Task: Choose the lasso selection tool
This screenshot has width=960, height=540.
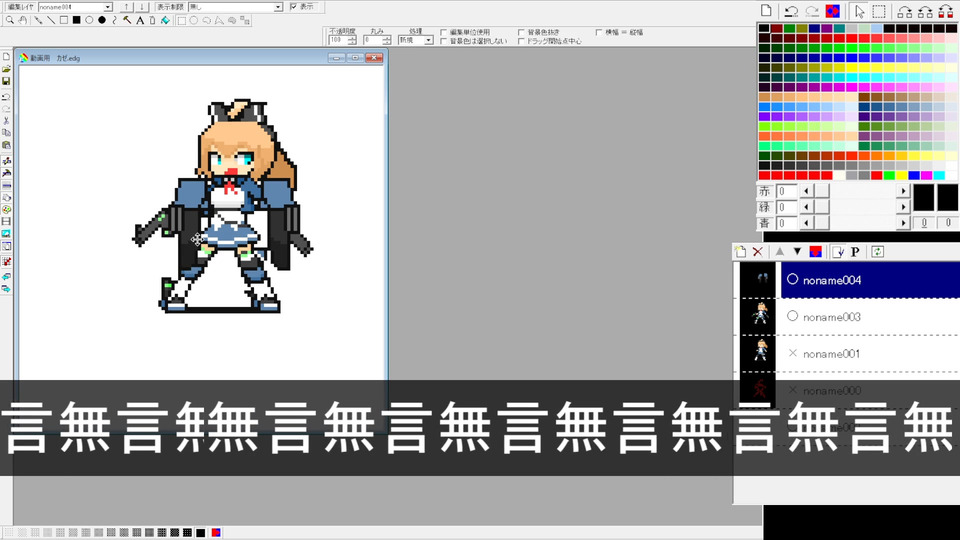Action: pos(207,20)
